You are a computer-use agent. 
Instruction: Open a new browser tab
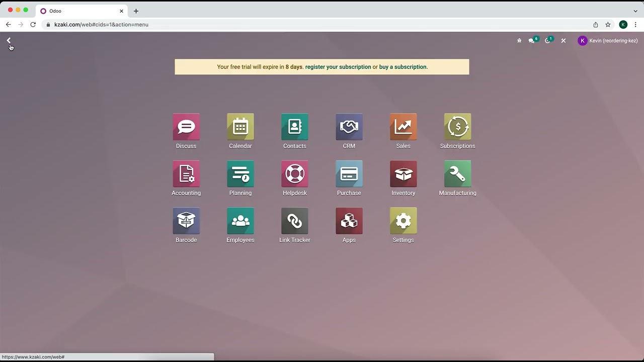(x=136, y=11)
